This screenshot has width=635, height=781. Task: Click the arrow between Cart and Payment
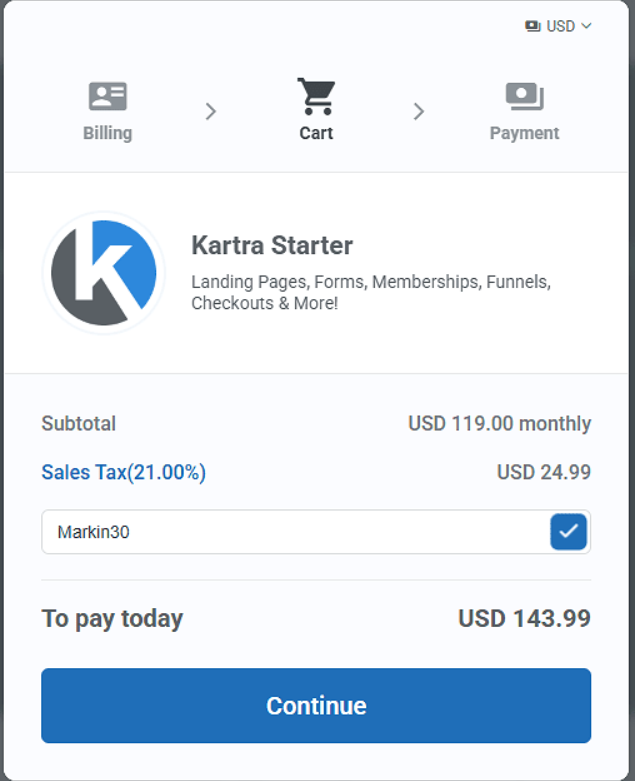419,112
